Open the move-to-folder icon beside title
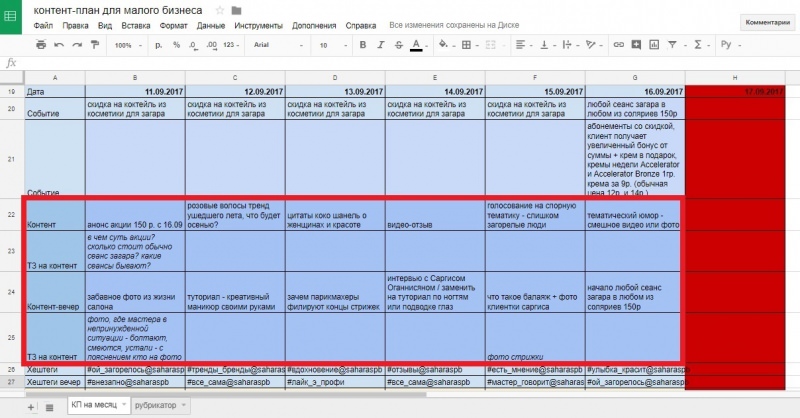 click(x=236, y=10)
